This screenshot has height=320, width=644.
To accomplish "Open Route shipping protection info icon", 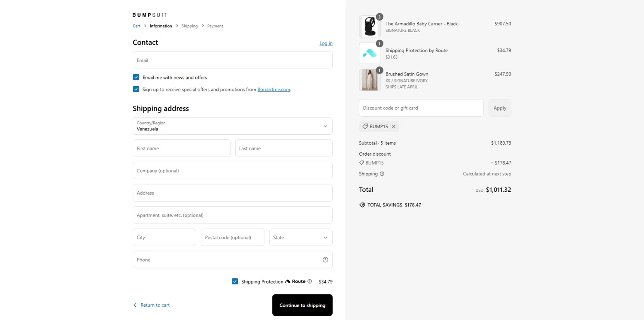I will click(310, 281).
